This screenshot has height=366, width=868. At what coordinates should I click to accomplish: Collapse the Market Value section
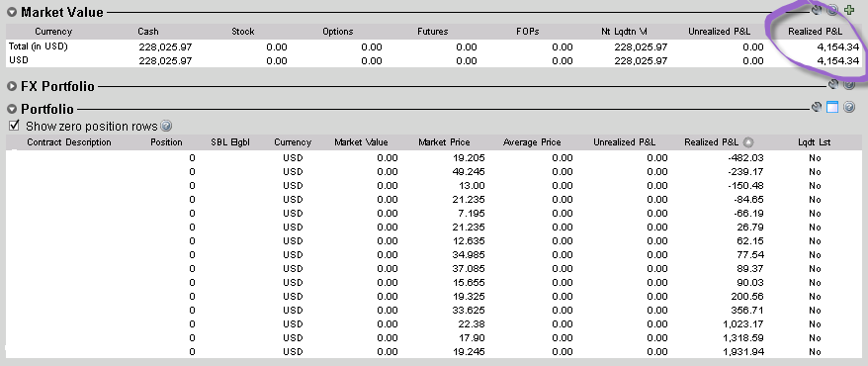point(12,12)
